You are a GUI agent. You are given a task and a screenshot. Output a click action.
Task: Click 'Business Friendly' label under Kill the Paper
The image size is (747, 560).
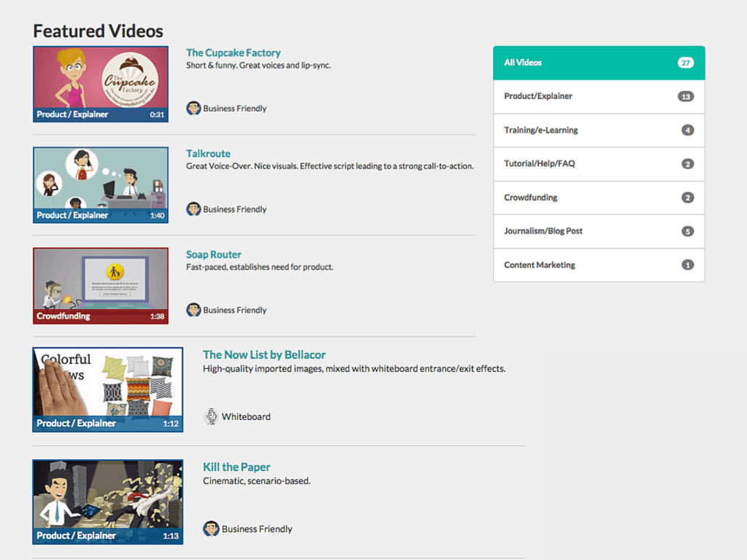click(257, 529)
